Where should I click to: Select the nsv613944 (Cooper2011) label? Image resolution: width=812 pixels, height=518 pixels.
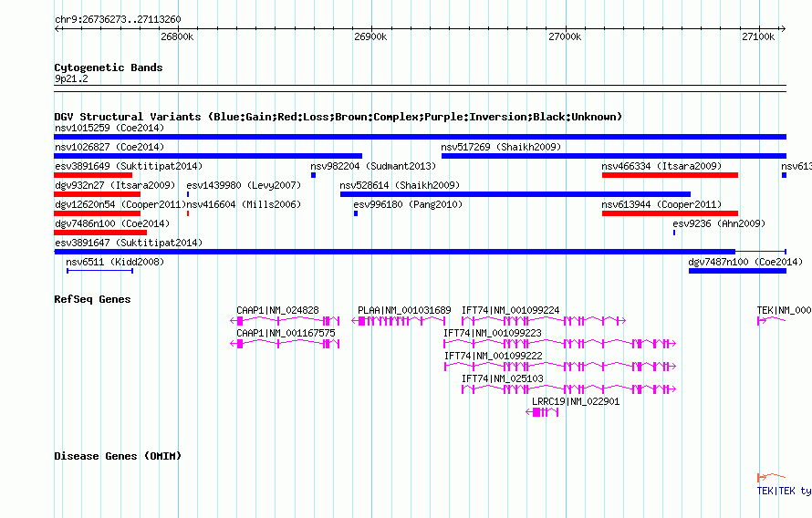(x=661, y=204)
